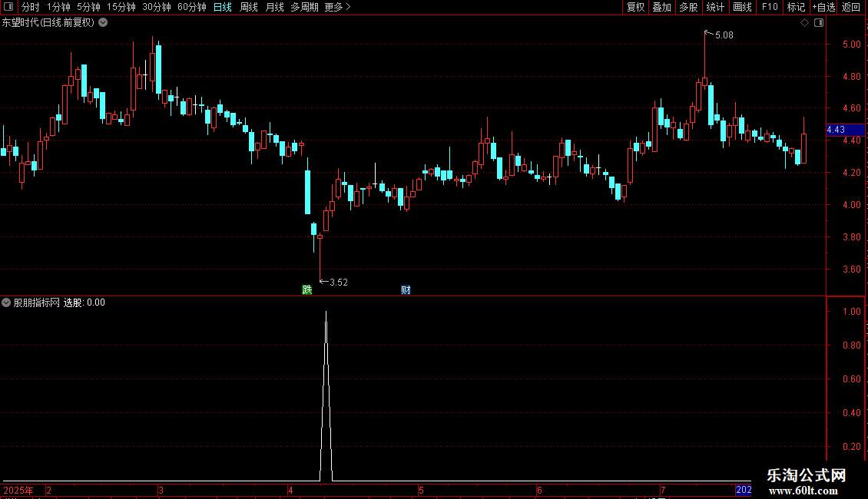Toggle the side panel icon near the price axis
This screenshot has width=868, height=499.
click(819, 23)
